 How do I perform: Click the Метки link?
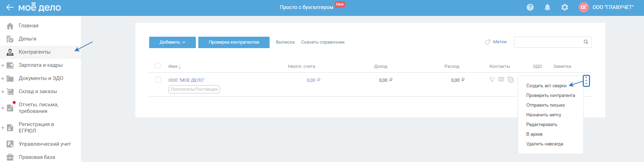coord(500,42)
